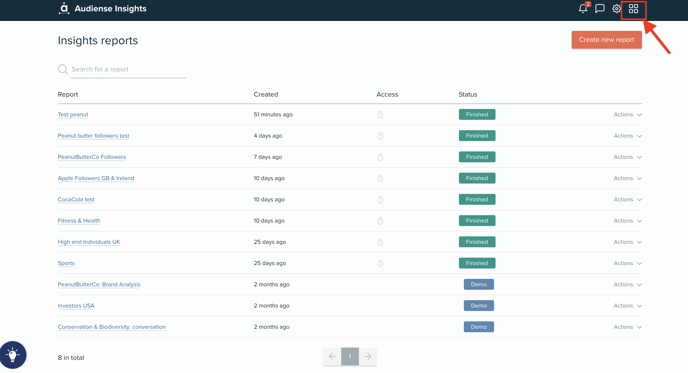Viewport: 688px width, 373px height.
Task: Click '51 minutes ago' created cell
Action: (x=273, y=115)
